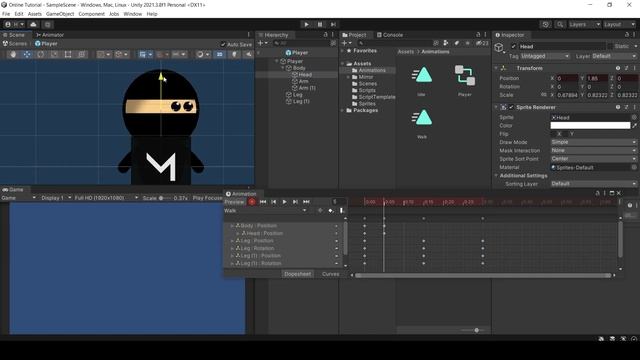Click the Scenes breadcrumb in Scene view

(x=15, y=44)
